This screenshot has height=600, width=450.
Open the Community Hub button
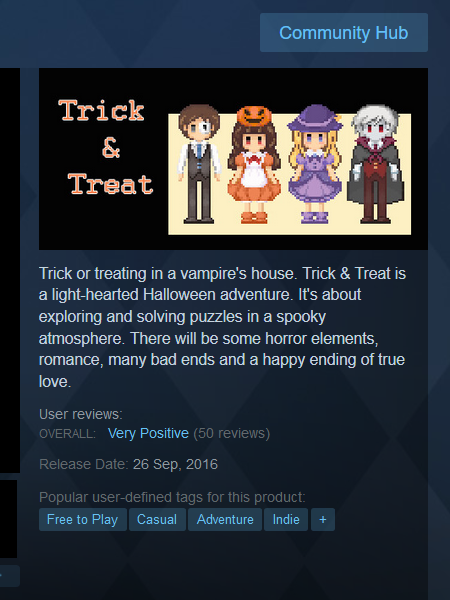tap(344, 33)
